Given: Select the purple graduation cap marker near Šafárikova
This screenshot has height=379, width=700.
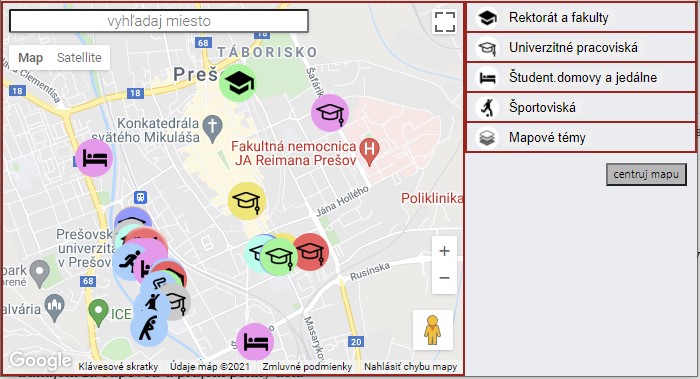Looking at the screenshot, I should tap(330, 112).
